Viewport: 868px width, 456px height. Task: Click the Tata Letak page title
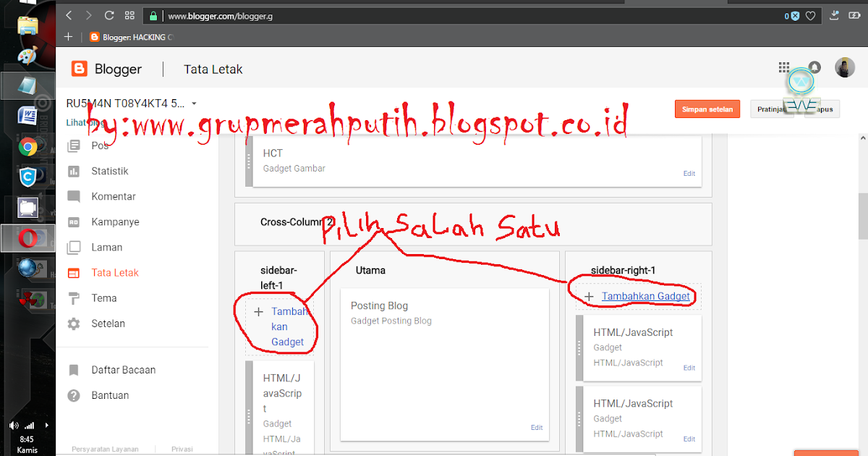[213, 69]
